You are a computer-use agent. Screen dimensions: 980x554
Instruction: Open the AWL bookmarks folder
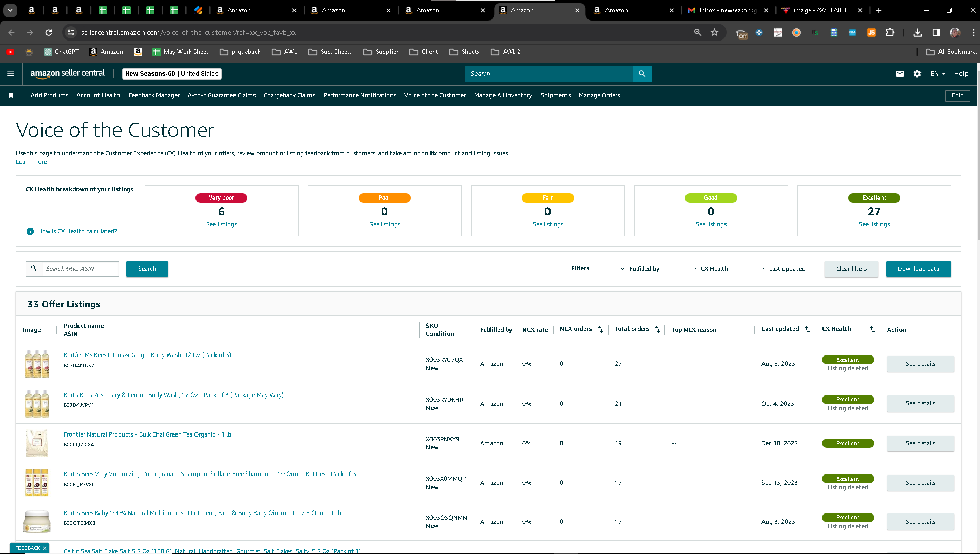pyautogui.click(x=284, y=52)
